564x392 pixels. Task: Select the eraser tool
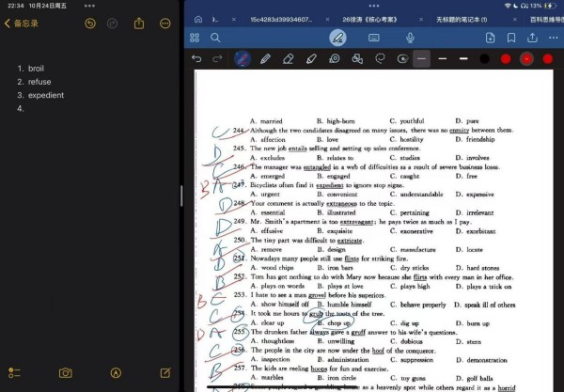288,58
